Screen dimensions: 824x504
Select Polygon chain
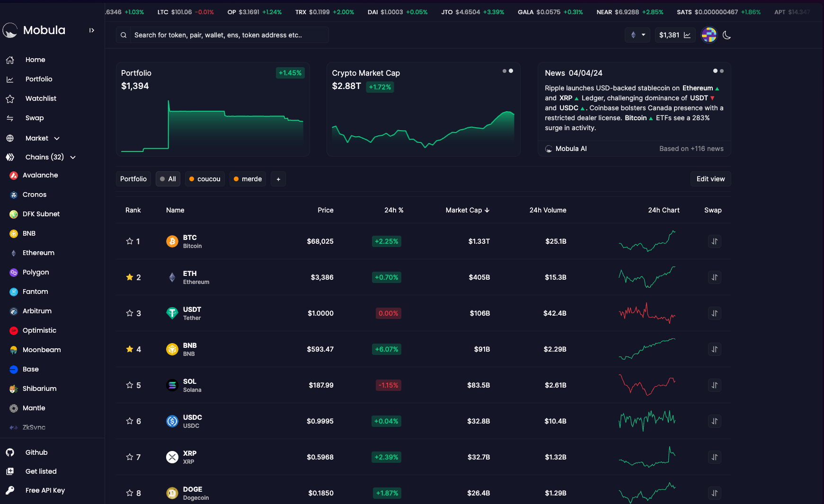click(x=35, y=272)
